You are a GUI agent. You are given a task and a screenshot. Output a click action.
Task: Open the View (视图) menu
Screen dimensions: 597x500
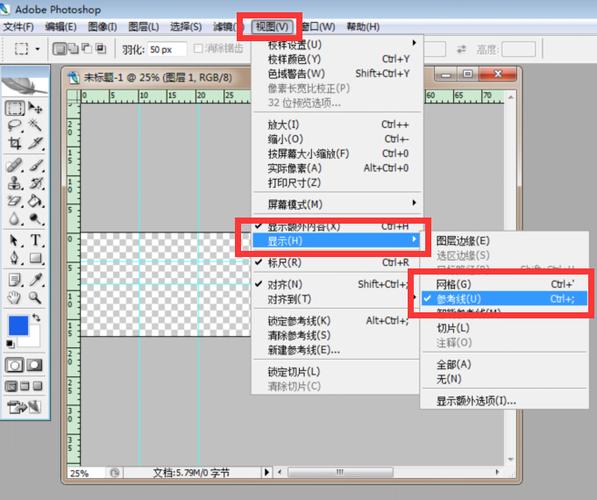272,27
